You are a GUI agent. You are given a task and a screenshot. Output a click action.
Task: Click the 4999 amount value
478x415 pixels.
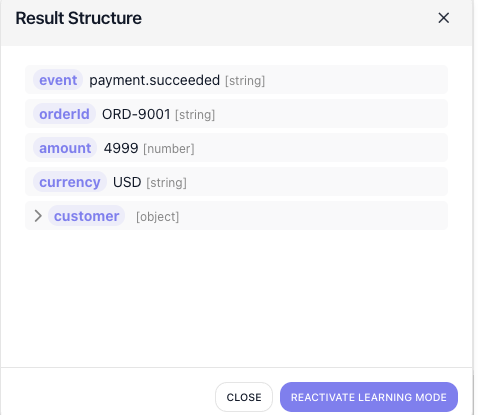tap(121, 148)
